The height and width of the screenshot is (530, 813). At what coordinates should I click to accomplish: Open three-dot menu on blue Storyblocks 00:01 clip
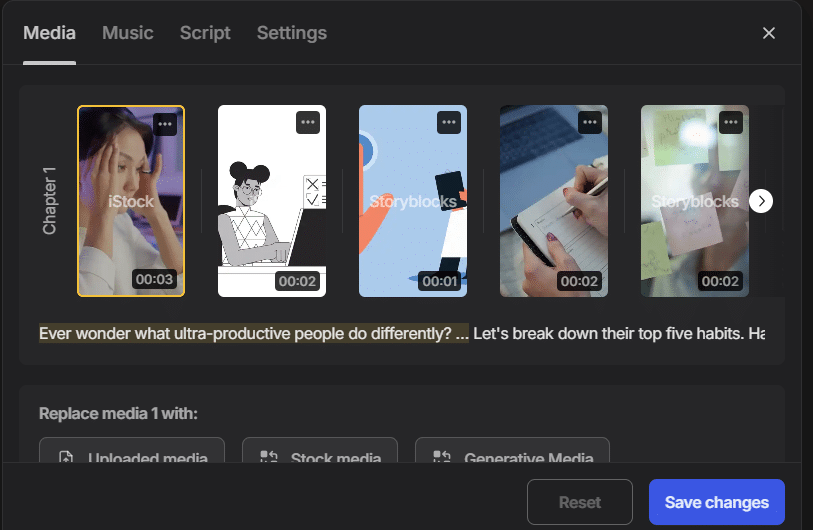coord(448,122)
